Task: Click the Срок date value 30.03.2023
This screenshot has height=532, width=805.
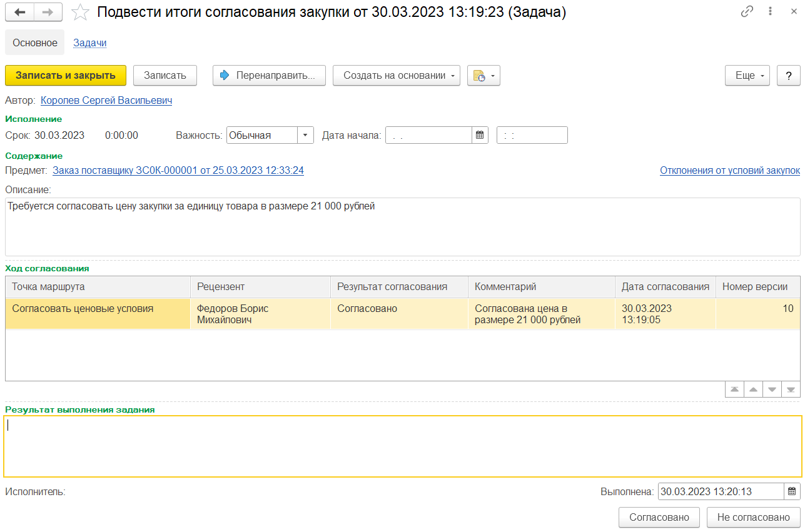Action: (x=59, y=135)
